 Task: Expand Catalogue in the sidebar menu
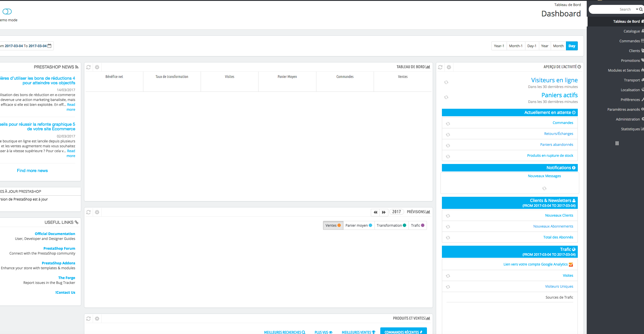(x=632, y=31)
